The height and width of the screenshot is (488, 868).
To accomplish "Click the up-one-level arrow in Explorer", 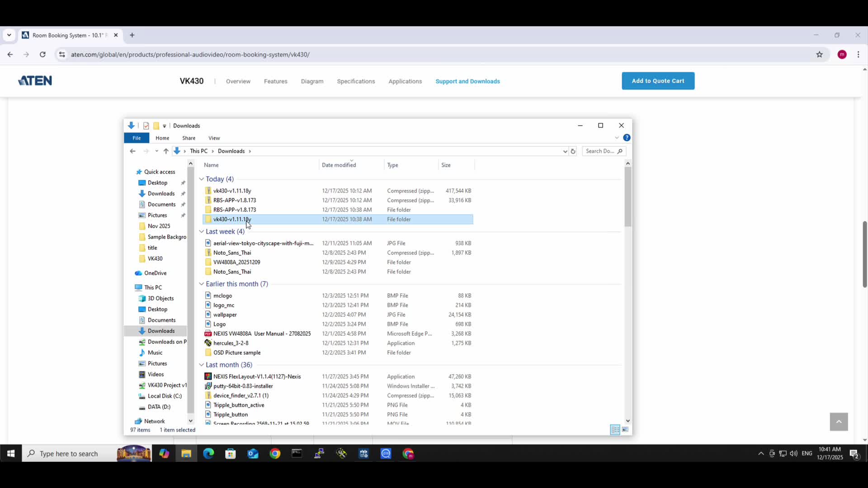I will [166, 151].
